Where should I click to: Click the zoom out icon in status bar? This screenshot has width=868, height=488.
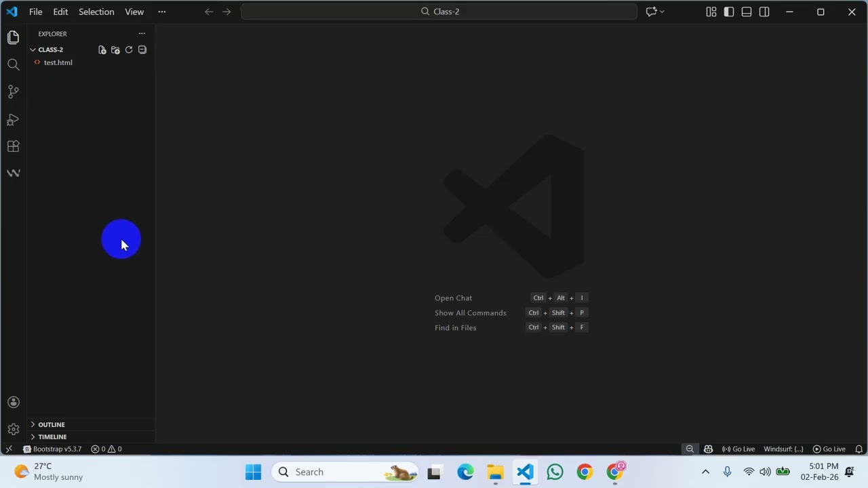(690, 449)
